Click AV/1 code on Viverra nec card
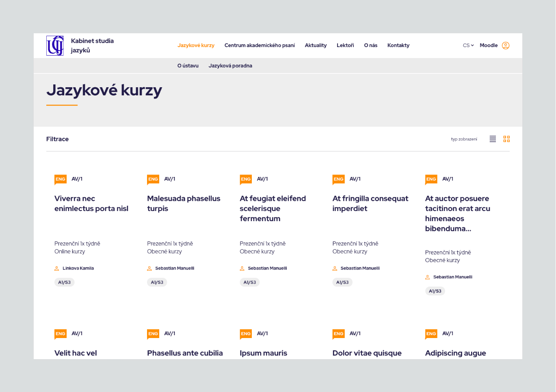The width and height of the screenshot is (556, 392). point(77,179)
